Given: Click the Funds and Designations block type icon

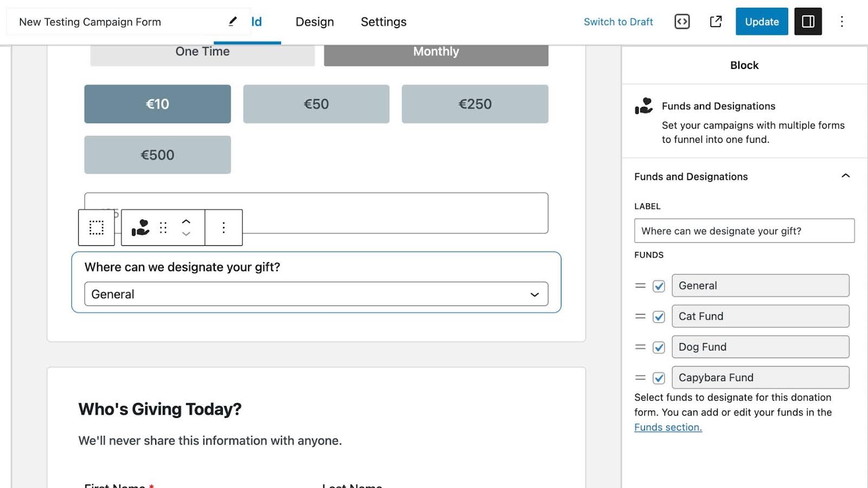Looking at the screenshot, I should point(141,227).
